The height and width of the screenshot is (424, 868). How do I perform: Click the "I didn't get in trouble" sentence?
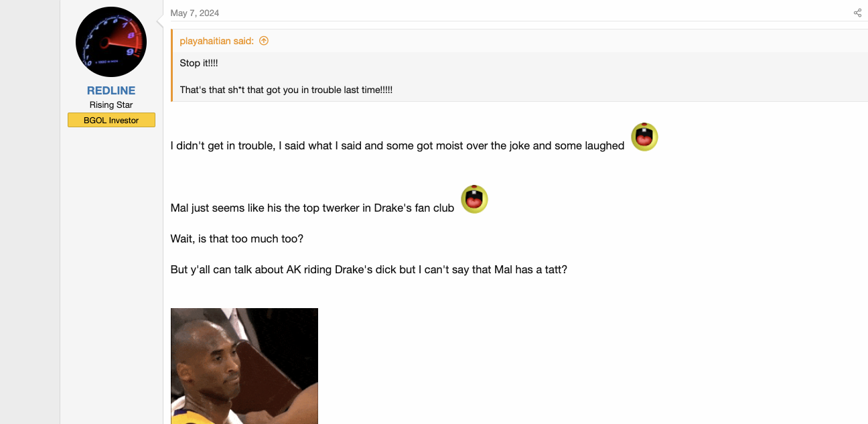click(x=398, y=145)
